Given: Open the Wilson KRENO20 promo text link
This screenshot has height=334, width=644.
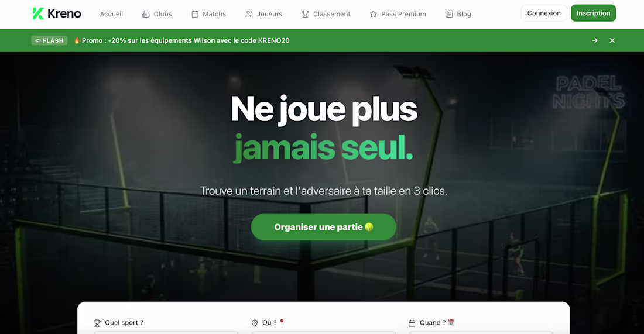Looking at the screenshot, I should pyautogui.click(x=186, y=40).
